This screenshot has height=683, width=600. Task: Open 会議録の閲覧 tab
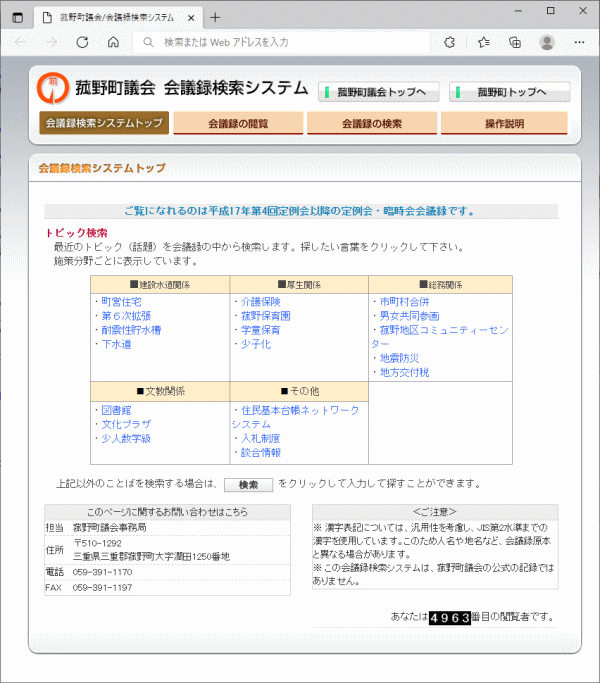(x=238, y=123)
